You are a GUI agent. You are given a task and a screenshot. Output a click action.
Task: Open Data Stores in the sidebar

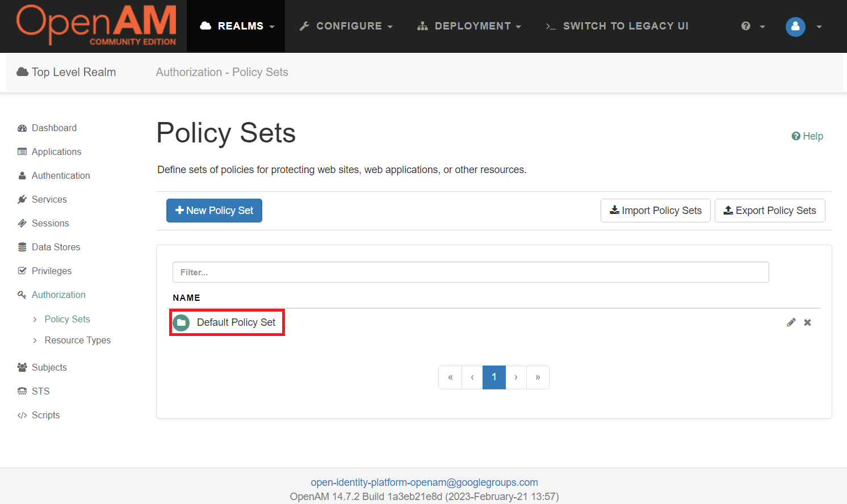tap(56, 247)
